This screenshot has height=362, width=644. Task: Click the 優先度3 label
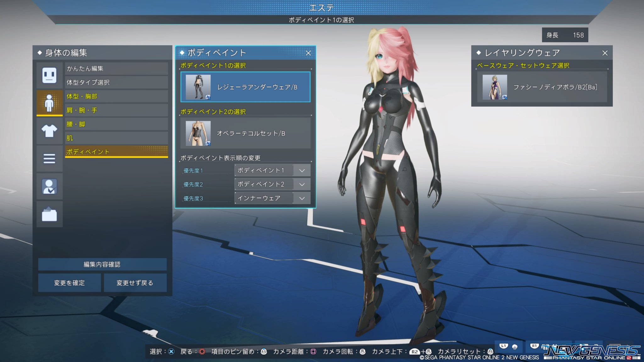tap(193, 198)
